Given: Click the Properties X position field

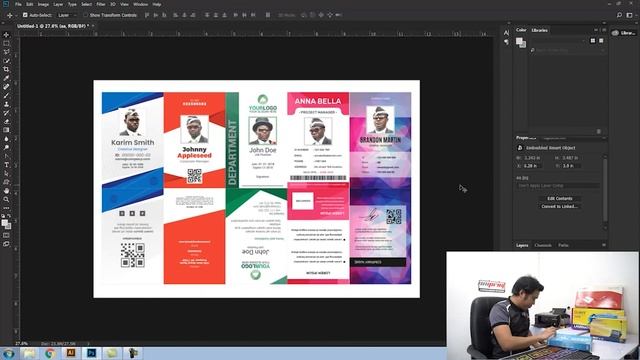Looking at the screenshot, I should 533,166.
